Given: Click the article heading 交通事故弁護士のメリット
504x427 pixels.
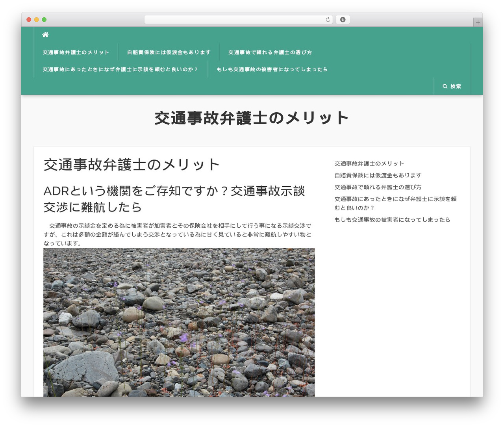Looking at the screenshot, I should (132, 165).
